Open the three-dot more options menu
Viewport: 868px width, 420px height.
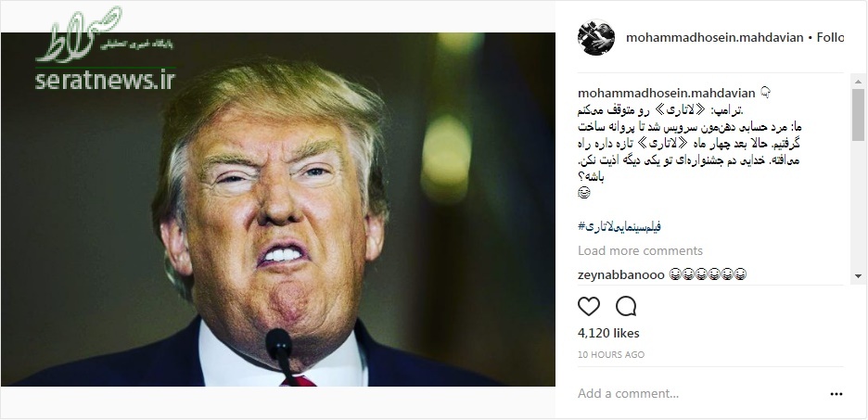(836, 394)
